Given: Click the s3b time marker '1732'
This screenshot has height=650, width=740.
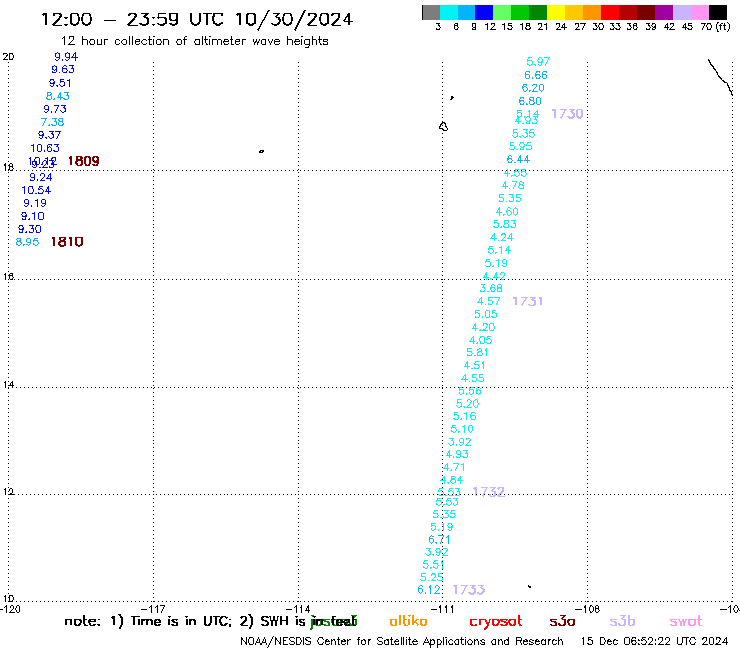Looking at the screenshot, I should pos(488,492).
